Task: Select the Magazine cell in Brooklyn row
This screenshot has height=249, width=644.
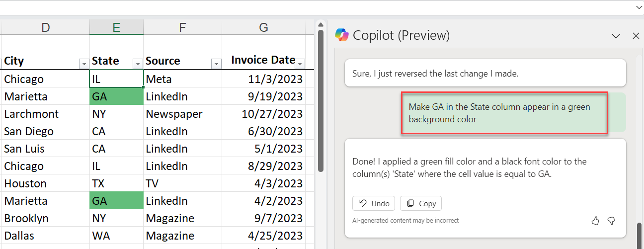Action: coord(182,218)
